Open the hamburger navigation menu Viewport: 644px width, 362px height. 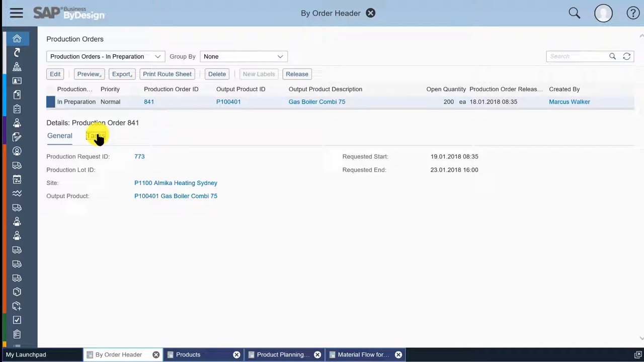[17, 13]
